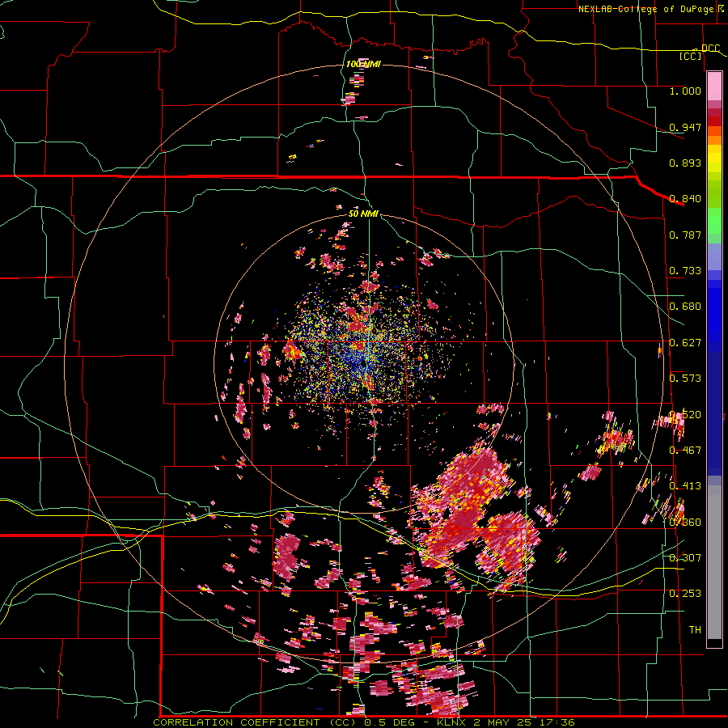Viewport: 728px width, 728px height.
Task: Select the 0.733 color scale label
Action: [685, 271]
